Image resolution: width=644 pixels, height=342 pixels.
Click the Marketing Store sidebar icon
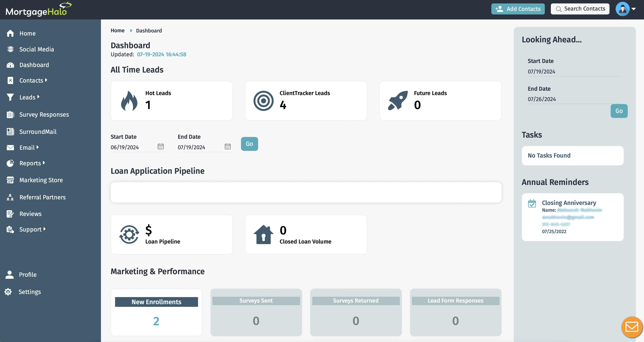click(x=10, y=180)
